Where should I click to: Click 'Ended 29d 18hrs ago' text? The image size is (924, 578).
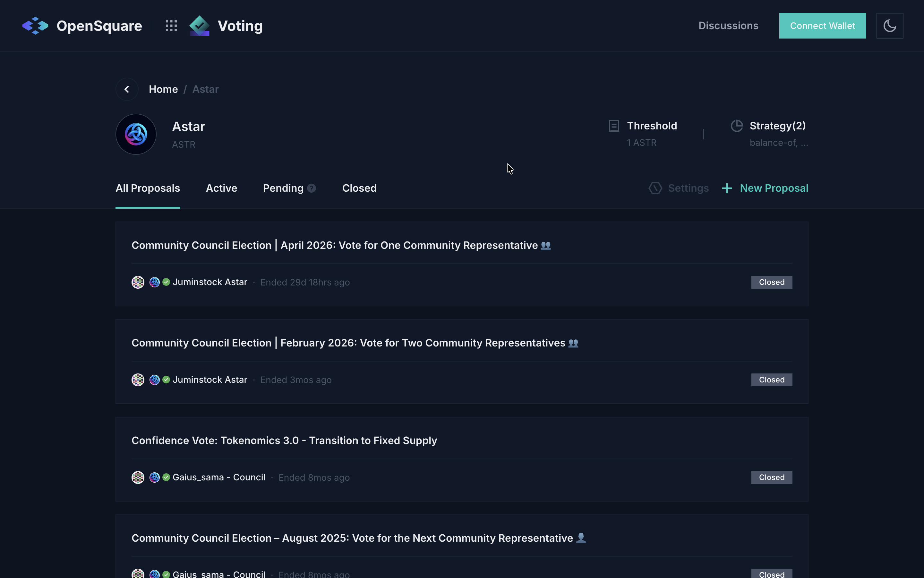305,282
